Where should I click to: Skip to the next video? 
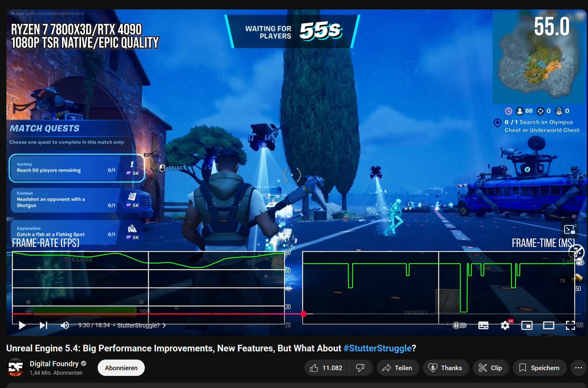click(x=43, y=325)
